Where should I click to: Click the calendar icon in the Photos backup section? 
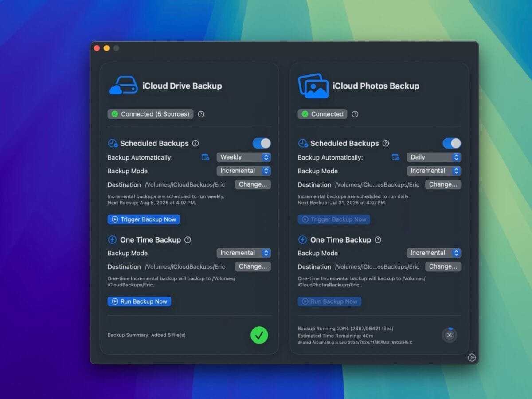[395, 157]
